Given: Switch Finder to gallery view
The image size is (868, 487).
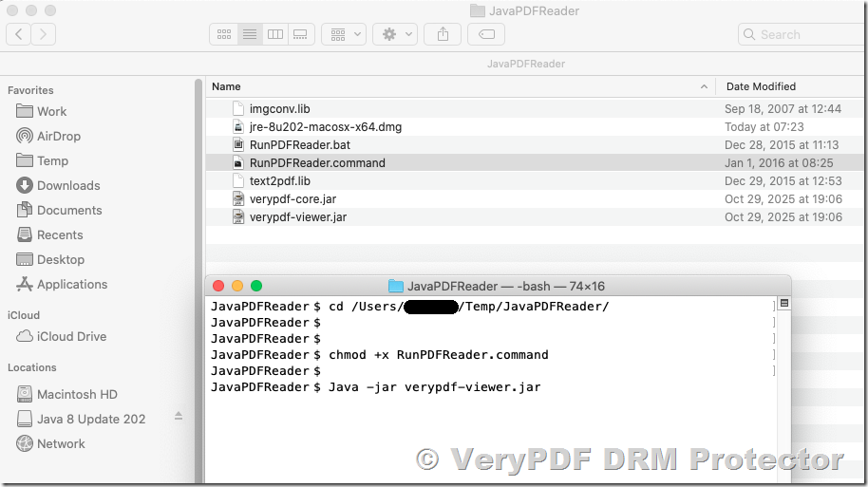Looking at the screenshot, I should coord(301,34).
